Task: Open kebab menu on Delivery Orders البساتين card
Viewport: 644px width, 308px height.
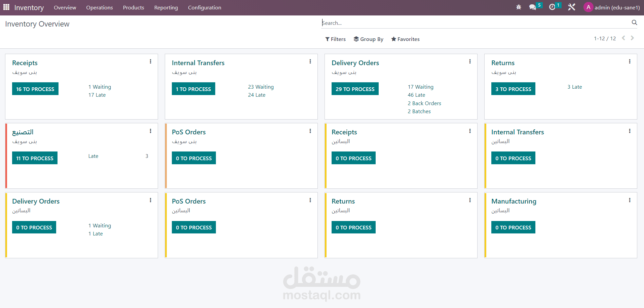Action: (150, 200)
